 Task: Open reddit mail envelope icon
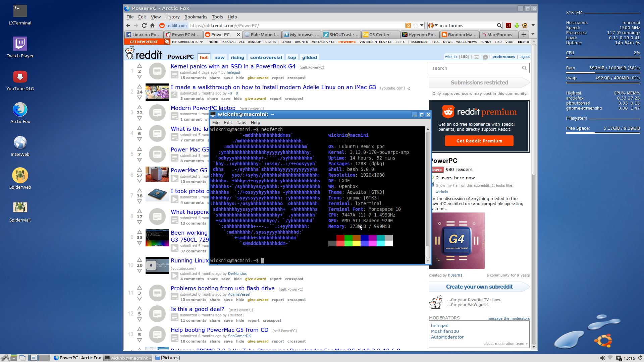(x=476, y=57)
